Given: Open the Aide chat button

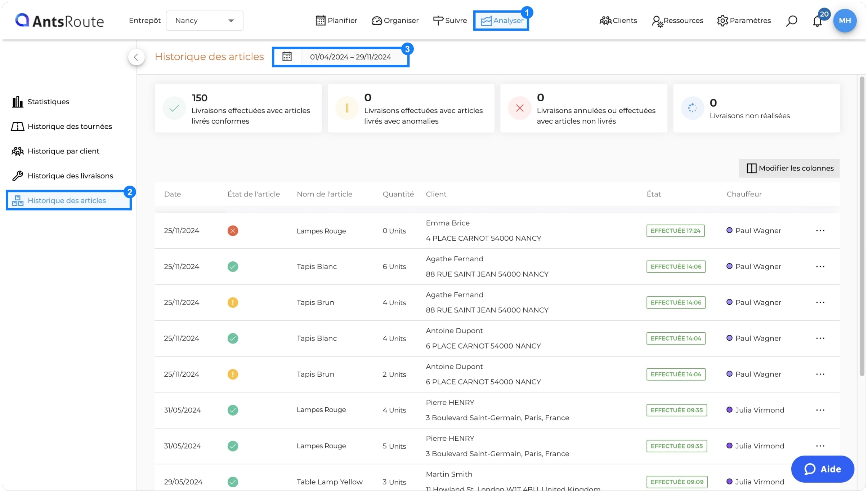Looking at the screenshot, I should click(x=823, y=469).
